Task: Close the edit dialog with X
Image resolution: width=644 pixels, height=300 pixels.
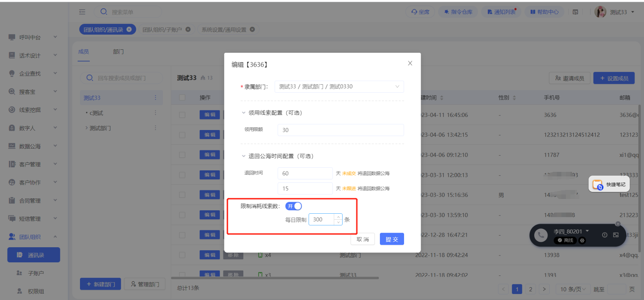Action: pyautogui.click(x=410, y=63)
